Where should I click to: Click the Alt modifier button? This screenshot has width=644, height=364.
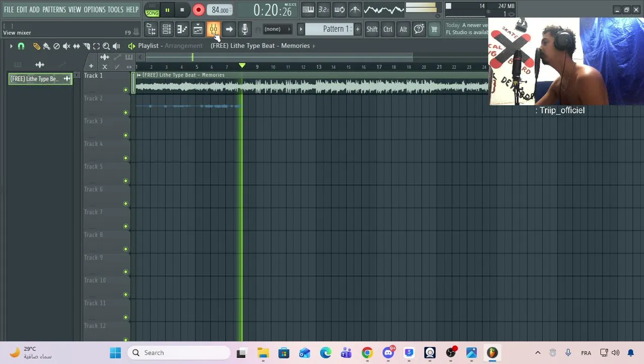403,29
